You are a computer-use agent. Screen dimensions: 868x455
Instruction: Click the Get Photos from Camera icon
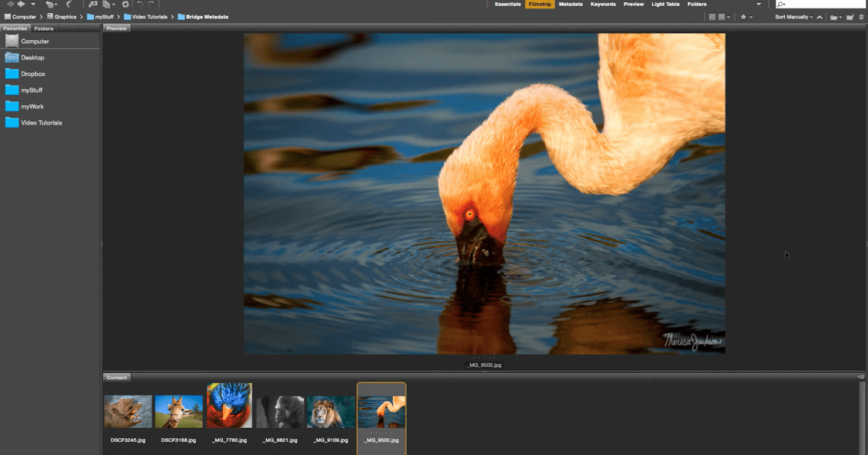[93, 4]
